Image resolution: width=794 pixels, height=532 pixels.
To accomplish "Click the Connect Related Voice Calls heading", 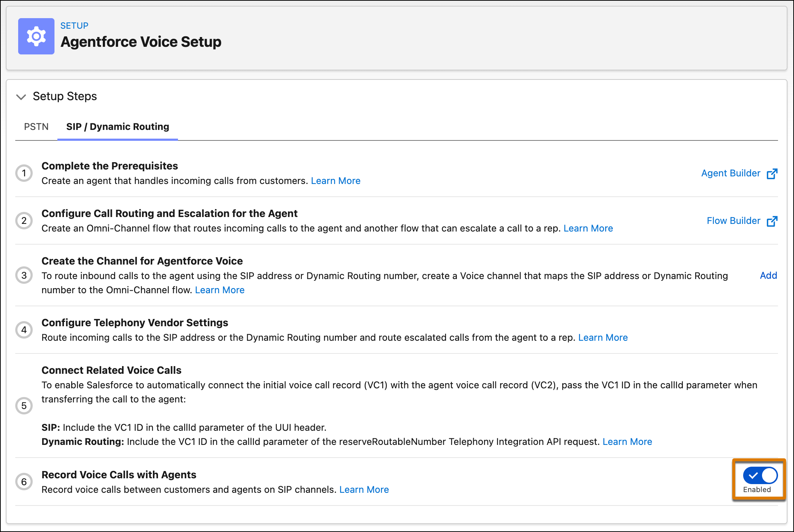I will pos(112,370).
